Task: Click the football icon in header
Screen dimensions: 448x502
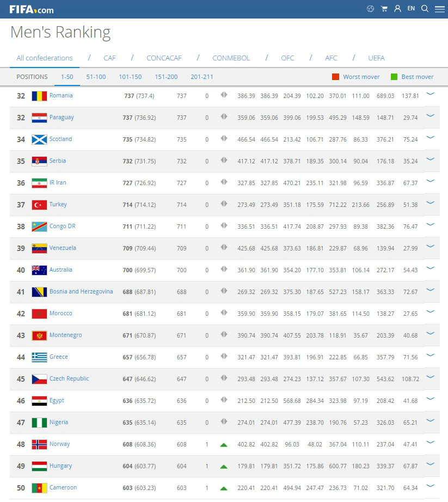Action: pyautogui.click(x=370, y=9)
